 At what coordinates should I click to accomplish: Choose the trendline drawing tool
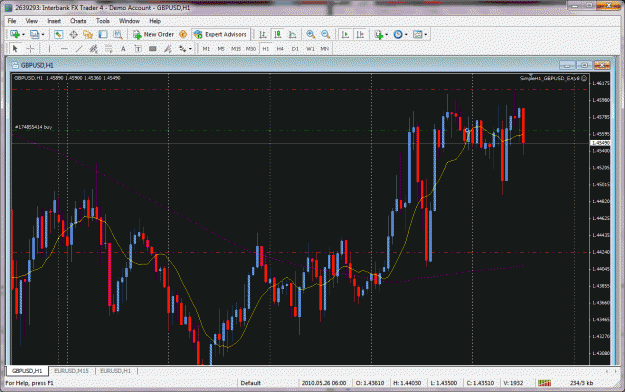[x=79, y=49]
